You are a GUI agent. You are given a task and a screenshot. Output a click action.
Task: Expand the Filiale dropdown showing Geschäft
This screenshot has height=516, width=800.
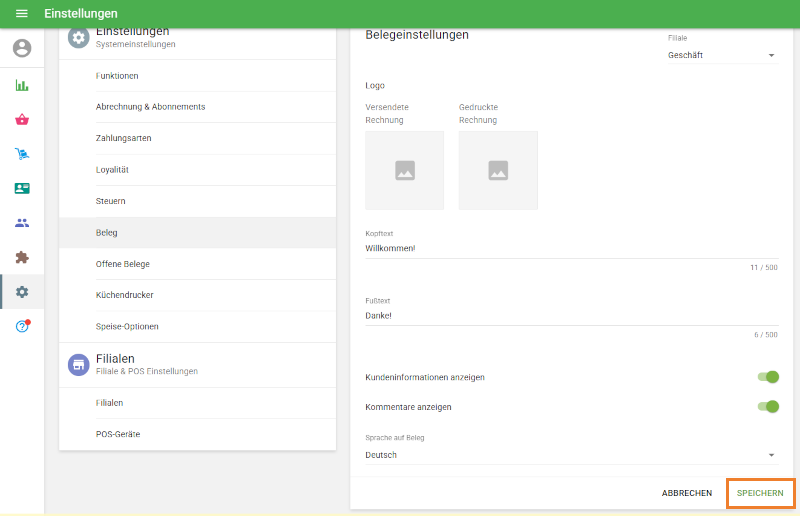[721, 56]
